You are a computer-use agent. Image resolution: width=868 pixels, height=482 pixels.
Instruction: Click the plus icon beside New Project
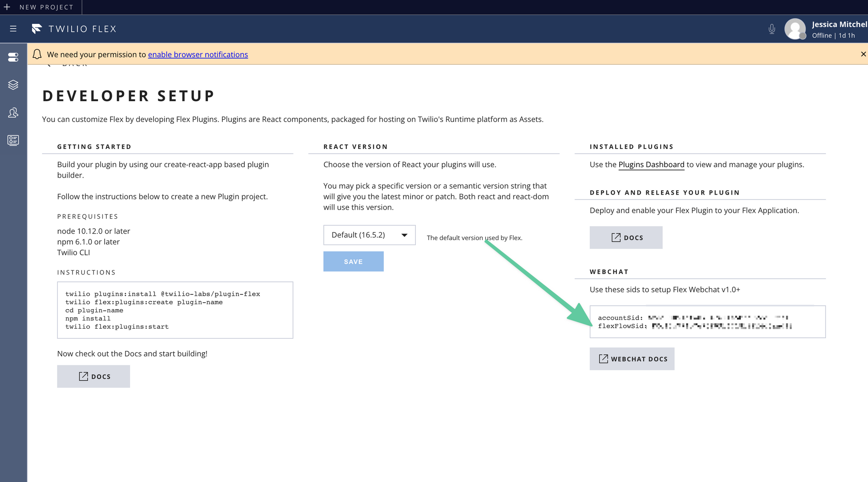click(7, 7)
